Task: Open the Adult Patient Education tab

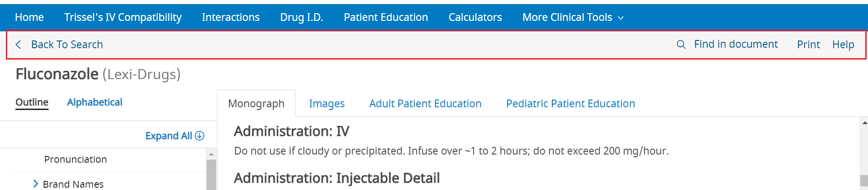Action: [x=425, y=104]
